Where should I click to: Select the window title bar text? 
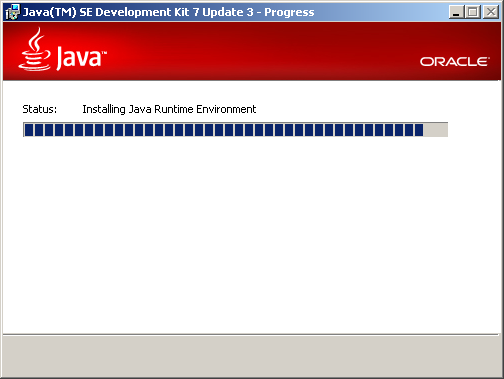(x=168, y=12)
